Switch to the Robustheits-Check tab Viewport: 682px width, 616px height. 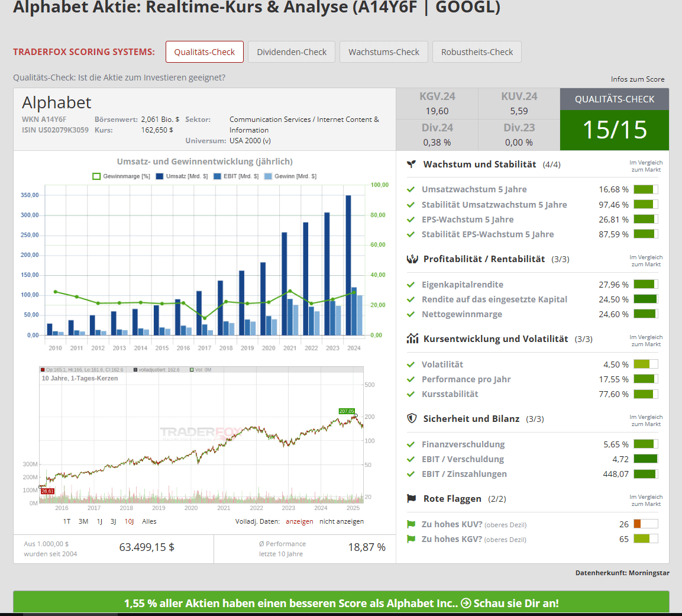coord(477,51)
